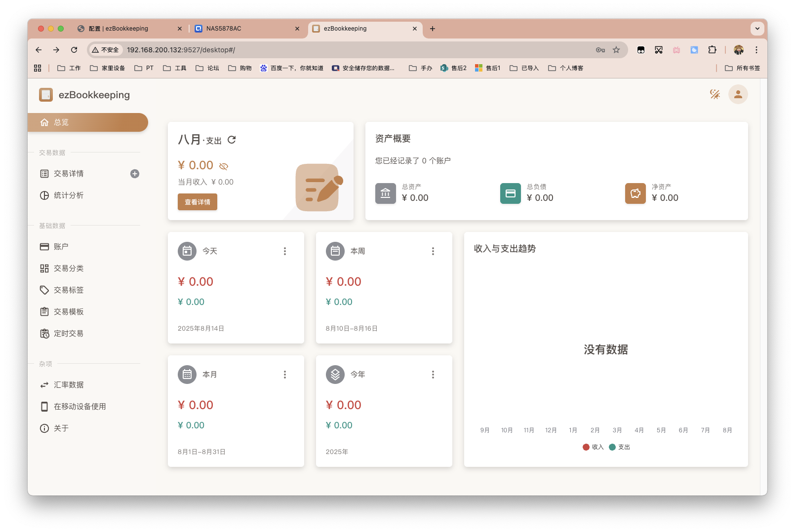Open 统计分析 in the sidebar
The width and height of the screenshot is (795, 532).
click(69, 195)
